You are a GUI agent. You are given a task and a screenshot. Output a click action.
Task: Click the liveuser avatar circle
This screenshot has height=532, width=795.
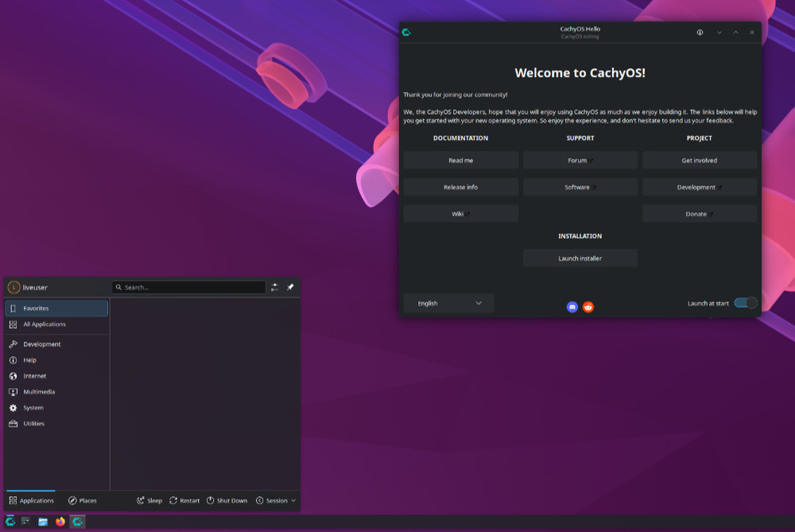tap(14, 287)
